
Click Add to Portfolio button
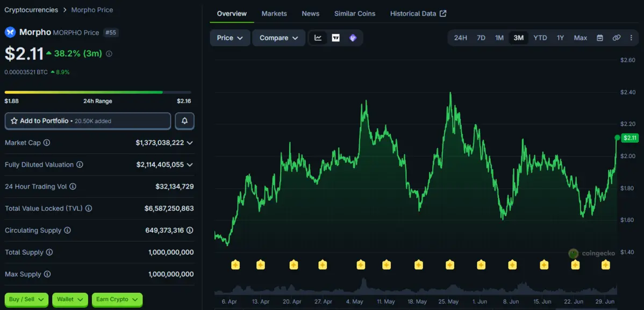pos(88,121)
